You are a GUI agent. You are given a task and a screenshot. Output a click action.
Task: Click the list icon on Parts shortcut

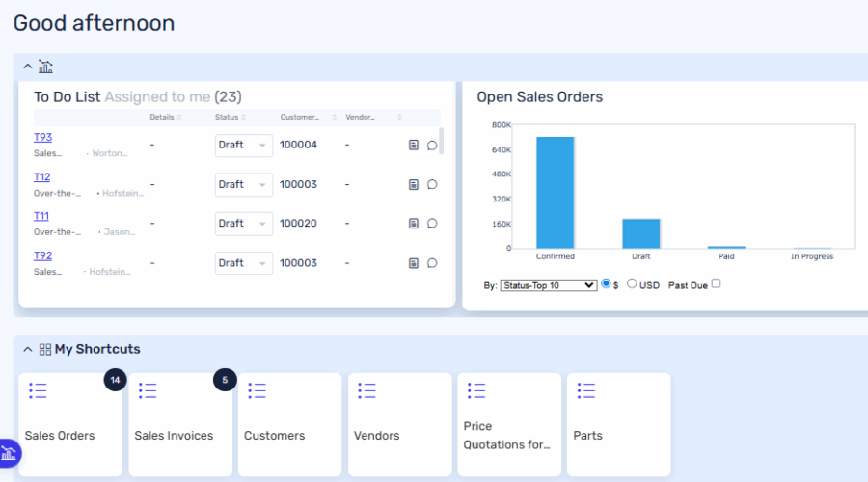tap(585, 390)
